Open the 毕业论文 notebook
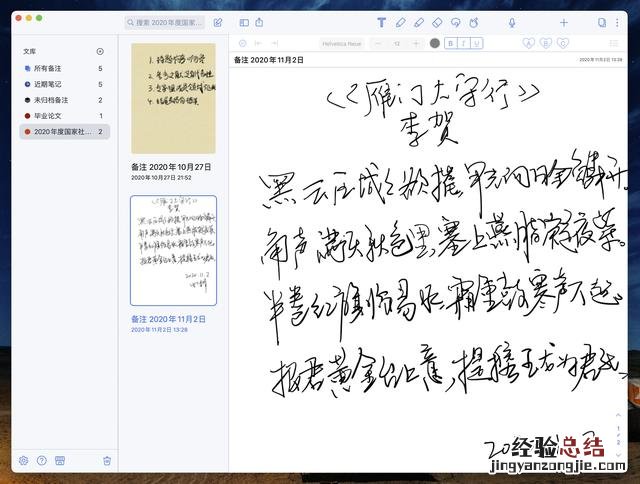 [48, 116]
